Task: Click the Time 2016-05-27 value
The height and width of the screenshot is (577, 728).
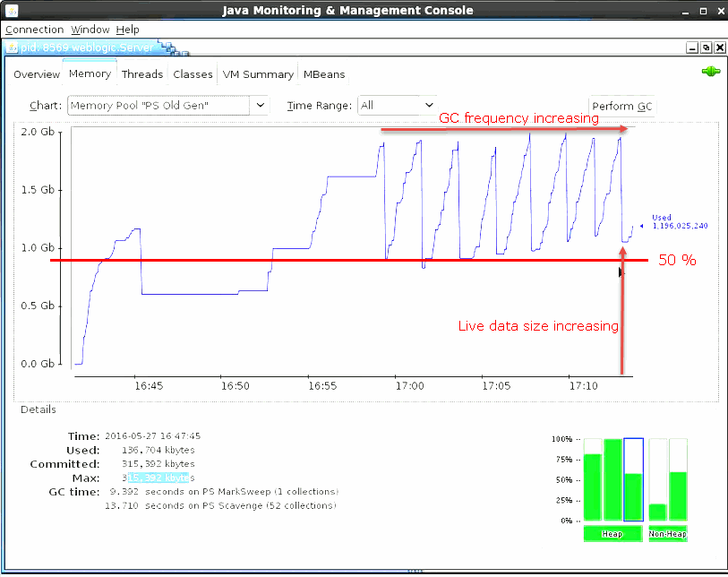Action: click(153, 435)
